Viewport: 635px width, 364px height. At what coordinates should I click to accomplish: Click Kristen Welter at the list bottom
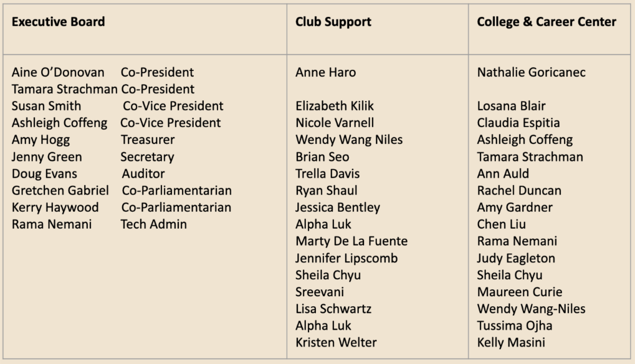coord(336,342)
